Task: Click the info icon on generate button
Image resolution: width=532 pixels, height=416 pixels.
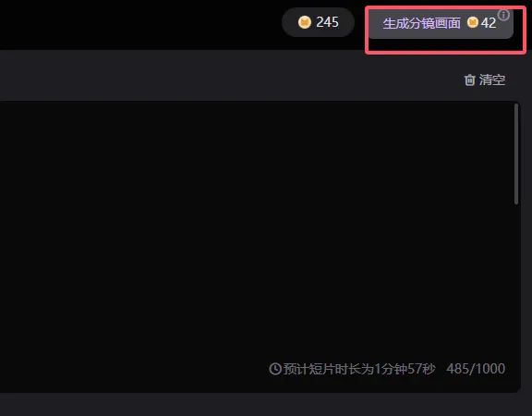Action: coord(503,15)
